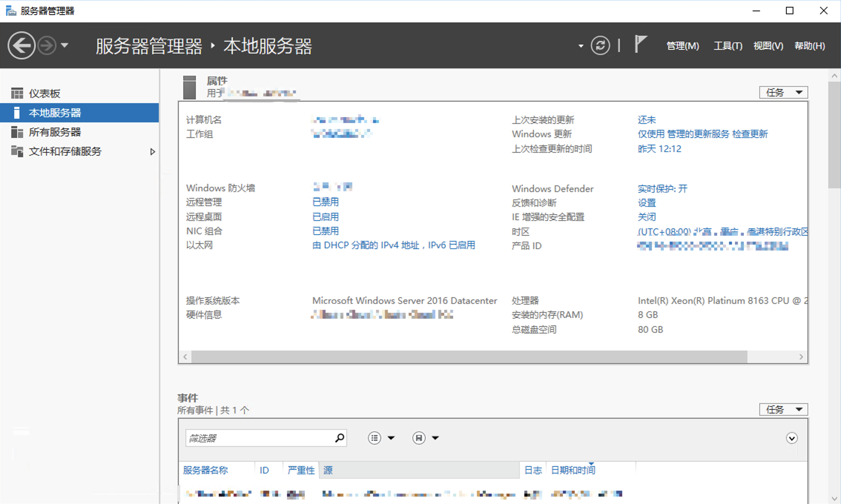Click the Intel Xeon Platinum processor value
841x504 pixels.
click(722, 301)
